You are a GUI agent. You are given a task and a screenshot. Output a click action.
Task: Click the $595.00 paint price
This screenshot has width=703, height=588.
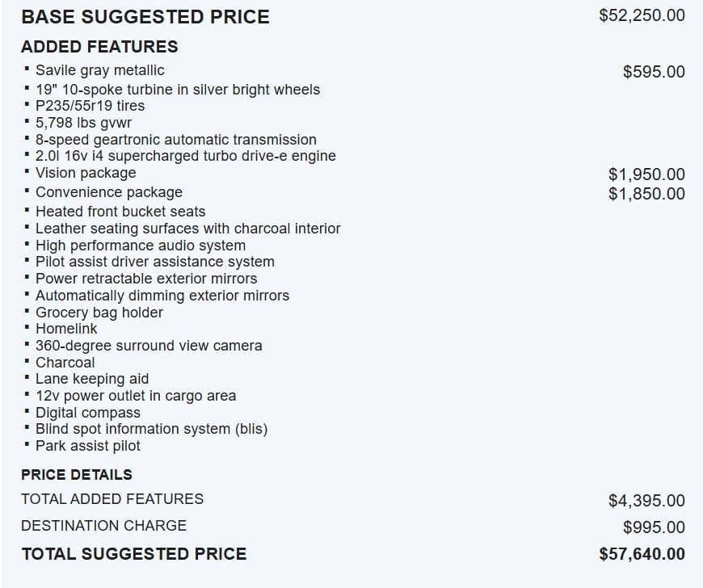(655, 72)
